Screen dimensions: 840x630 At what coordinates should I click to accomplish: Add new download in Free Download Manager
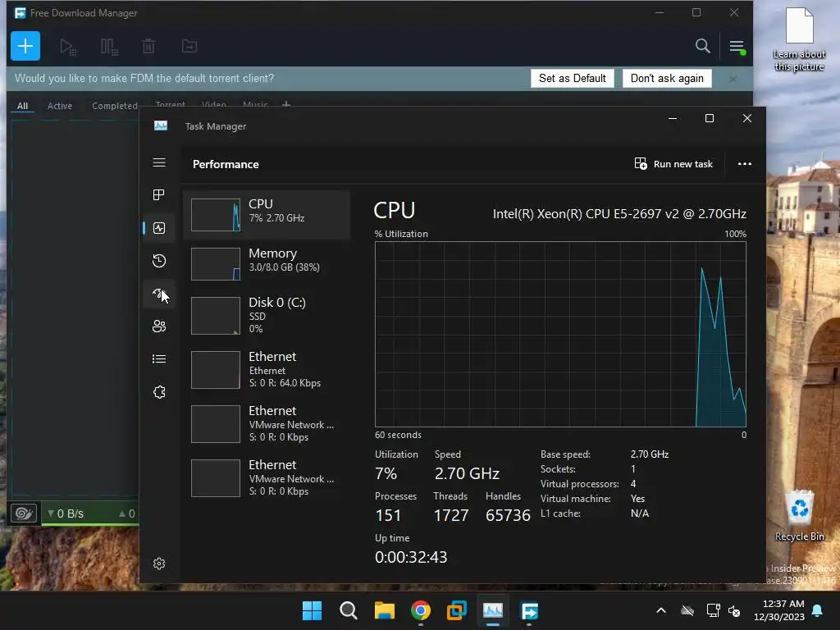click(x=25, y=46)
